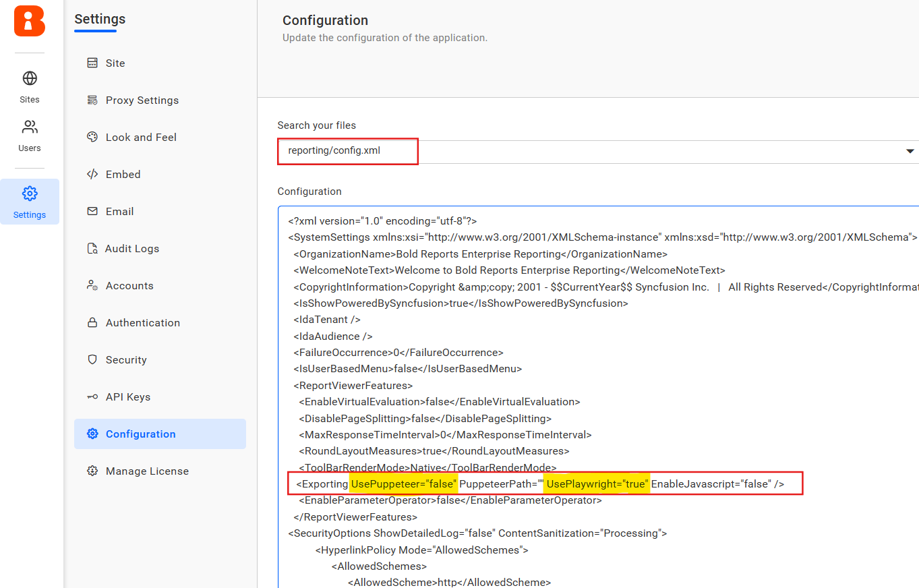Screen dimensions: 919x588
Task: Click the 'Search your files' label
Action: (x=317, y=125)
